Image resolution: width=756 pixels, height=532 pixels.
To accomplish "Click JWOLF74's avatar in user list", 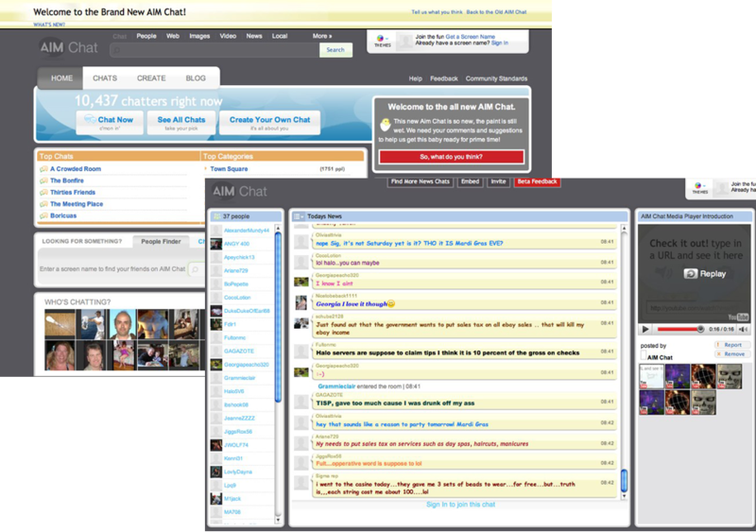I will pyautogui.click(x=216, y=445).
